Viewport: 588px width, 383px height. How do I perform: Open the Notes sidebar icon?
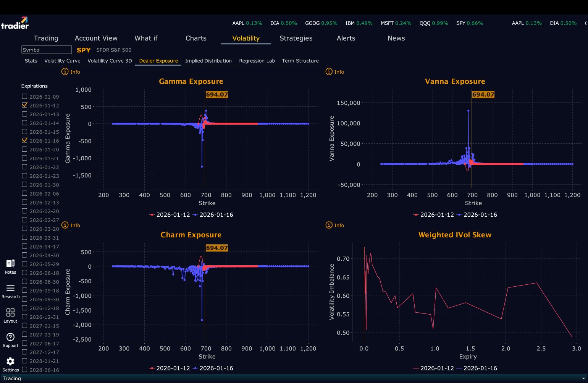click(x=10, y=264)
